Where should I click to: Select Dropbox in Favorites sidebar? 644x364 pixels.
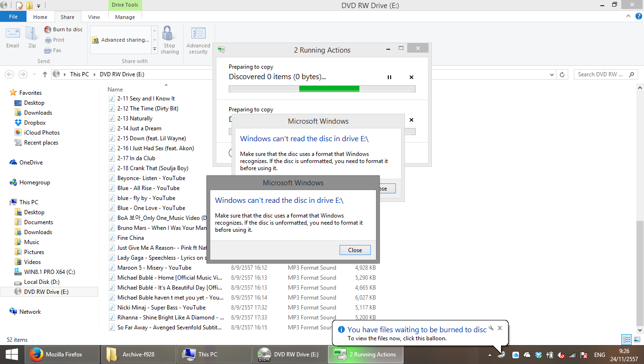pos(35,123)
